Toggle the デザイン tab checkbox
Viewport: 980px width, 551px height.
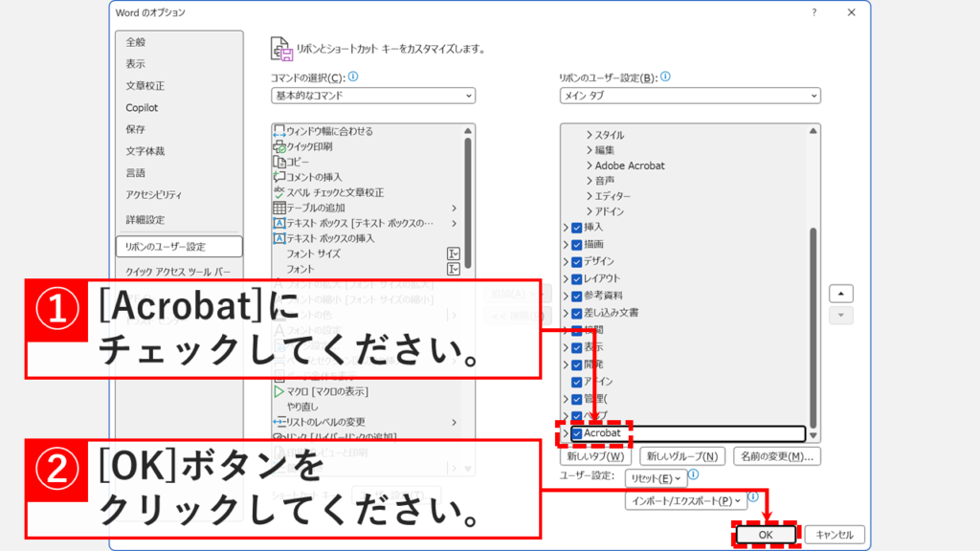pos(577,262)
